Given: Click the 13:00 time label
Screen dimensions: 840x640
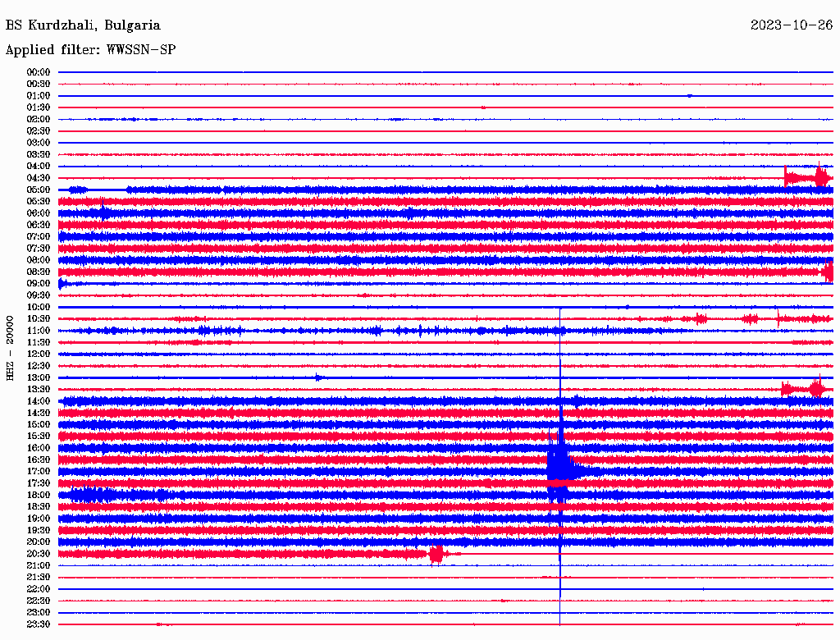Looking at the screenshot, I should click(38, 377).
